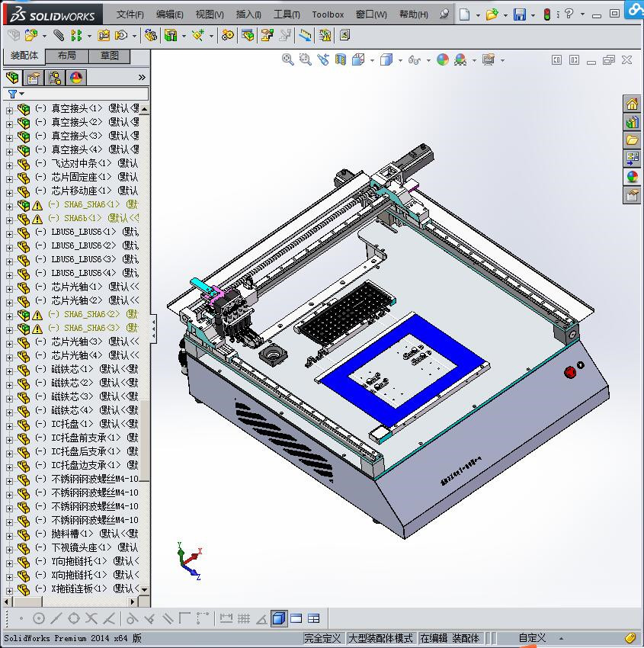Open the Design Library task pane icon
The width and height of the screenshot is (644, 648).
coord(632,122)
